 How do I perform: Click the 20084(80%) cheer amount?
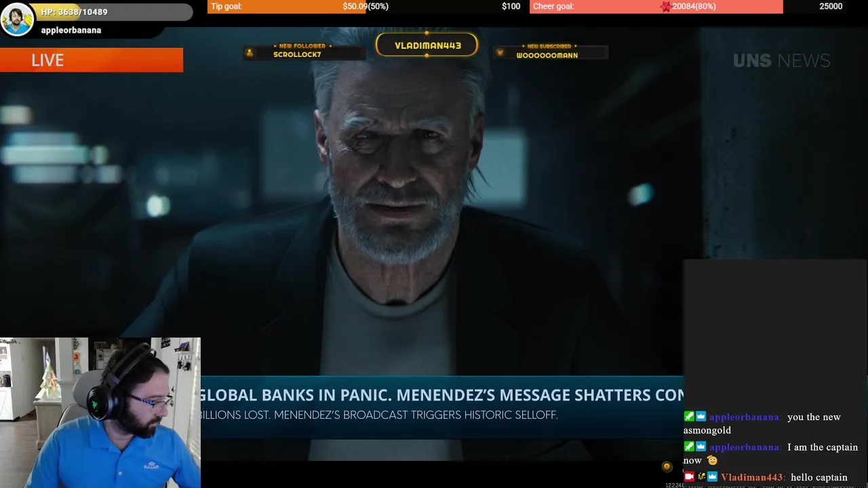(694, 7)
